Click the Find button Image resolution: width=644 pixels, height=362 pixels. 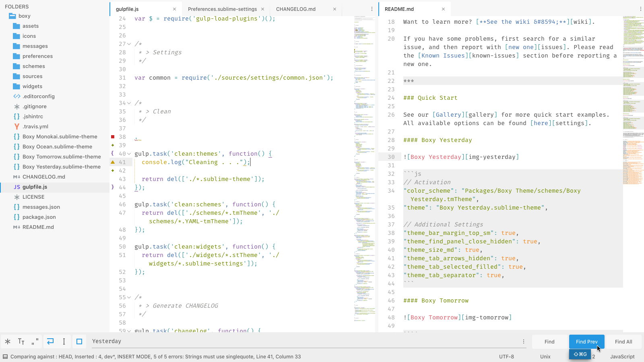(x=549, y=341)
